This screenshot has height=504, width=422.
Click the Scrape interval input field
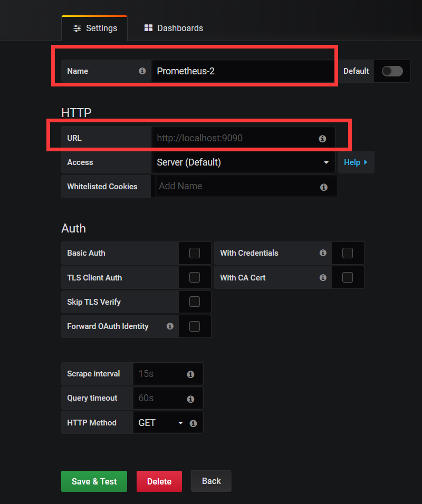pyautogui.click(x=168, y=374)
